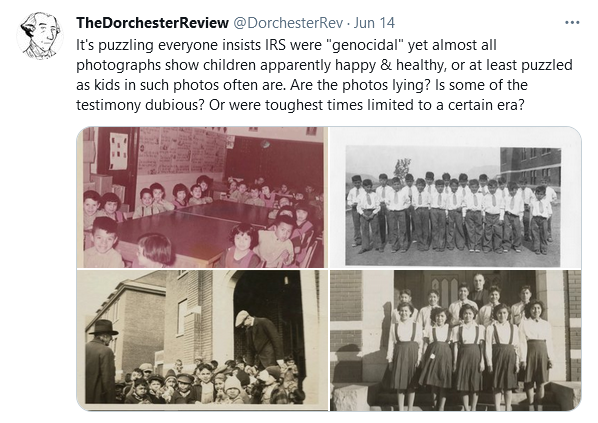Click the Jun 14 tweet timestamp
This screenshot has width=598, height=423.
point(374,23)
